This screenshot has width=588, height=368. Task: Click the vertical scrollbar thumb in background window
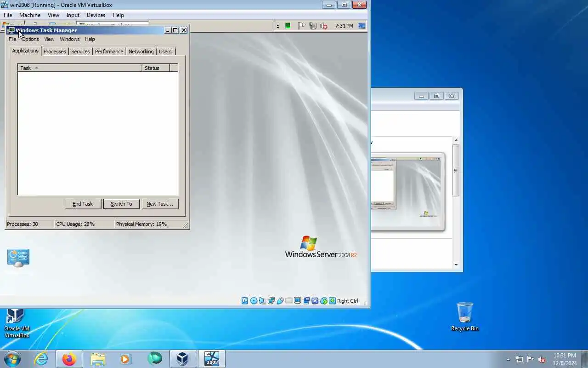click(456, 170)
